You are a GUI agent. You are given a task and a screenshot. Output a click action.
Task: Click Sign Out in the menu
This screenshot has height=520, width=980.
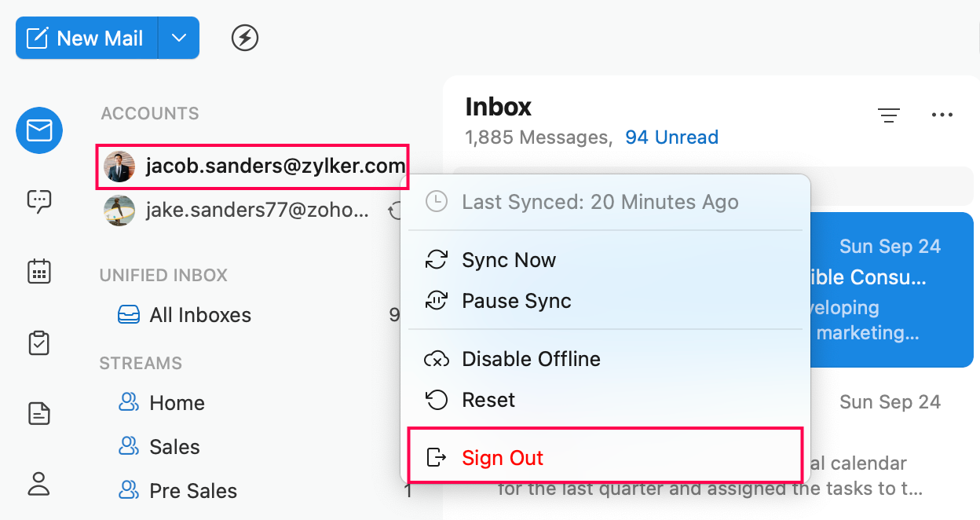[x=503, y=458]
